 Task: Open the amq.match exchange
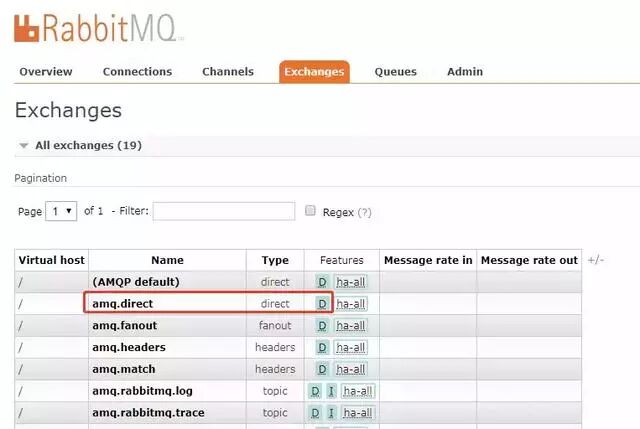[124, 369]
